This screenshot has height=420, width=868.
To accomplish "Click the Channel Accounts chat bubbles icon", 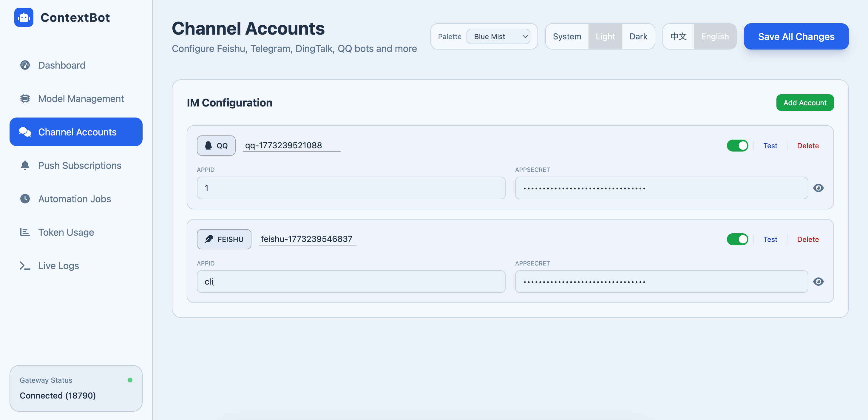I will (25, 132).
